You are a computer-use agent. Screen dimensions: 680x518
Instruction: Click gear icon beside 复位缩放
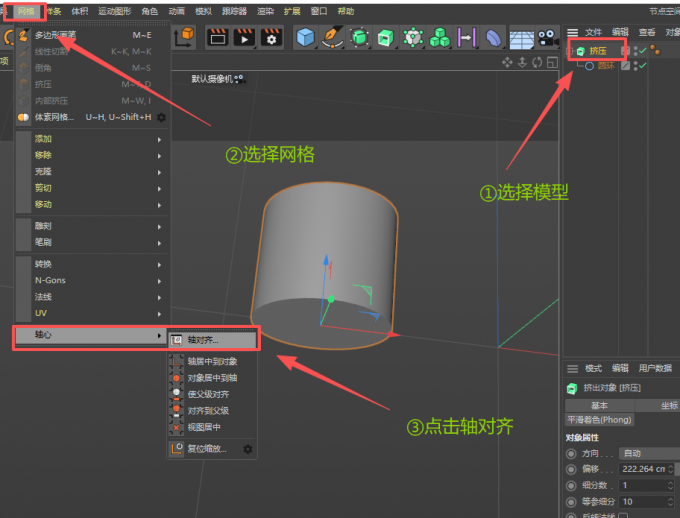pos(248,449)
